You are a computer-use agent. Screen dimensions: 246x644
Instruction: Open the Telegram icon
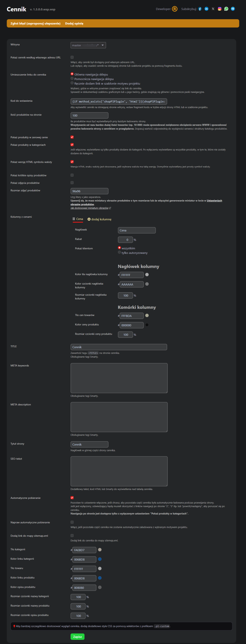tap(233, 9)
